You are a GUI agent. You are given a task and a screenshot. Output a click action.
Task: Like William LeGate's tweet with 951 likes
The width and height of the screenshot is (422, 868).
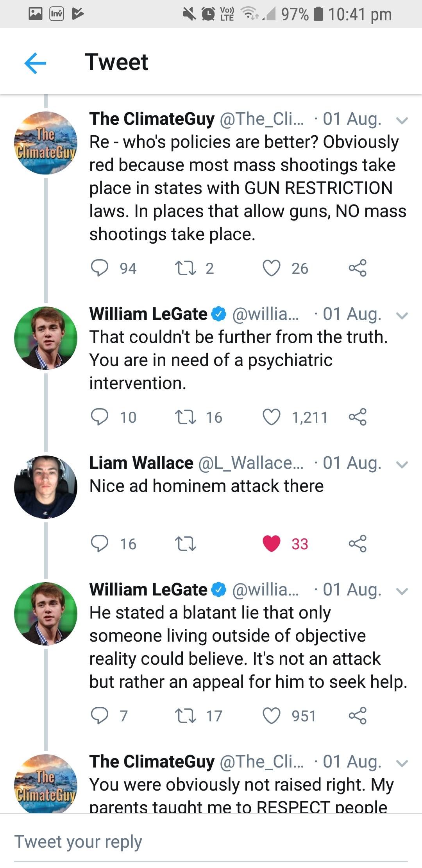272,716
